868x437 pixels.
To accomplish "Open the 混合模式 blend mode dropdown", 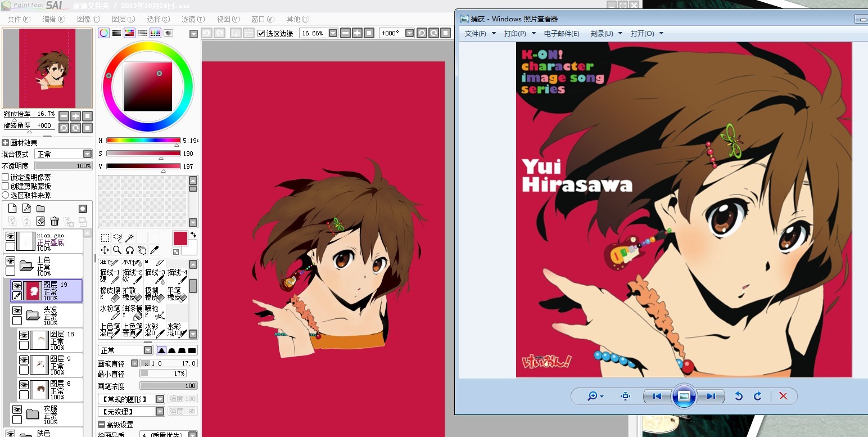I will tap(87, 154).
